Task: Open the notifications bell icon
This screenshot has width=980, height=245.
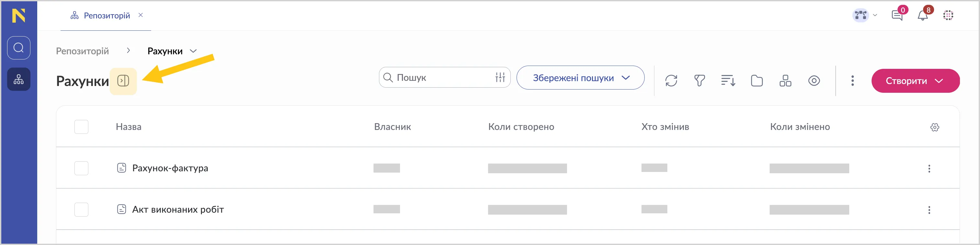Action: tap(923, 16)
